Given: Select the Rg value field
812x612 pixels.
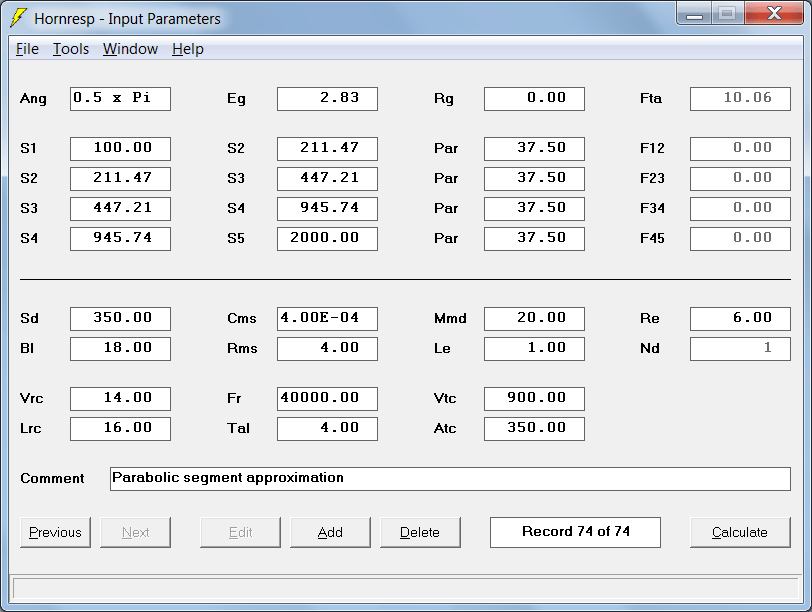Looking at the screenshot, I should [x=534, y=99].
